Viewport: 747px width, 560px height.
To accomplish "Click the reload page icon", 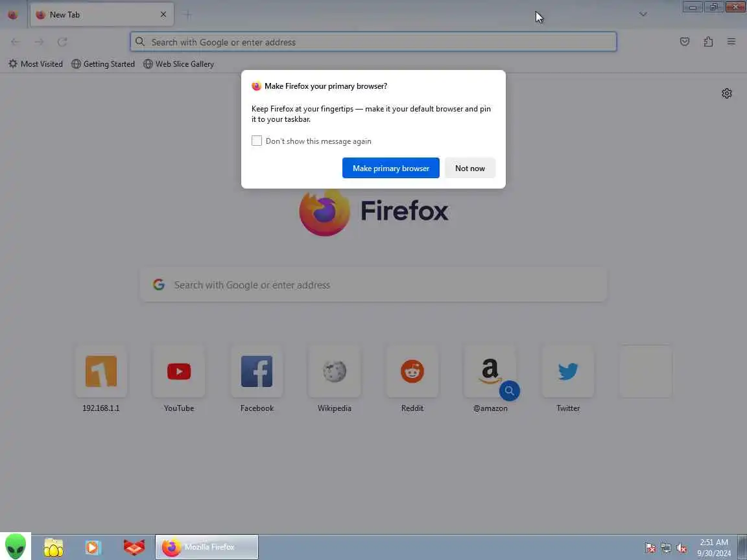I will point(62,42).
